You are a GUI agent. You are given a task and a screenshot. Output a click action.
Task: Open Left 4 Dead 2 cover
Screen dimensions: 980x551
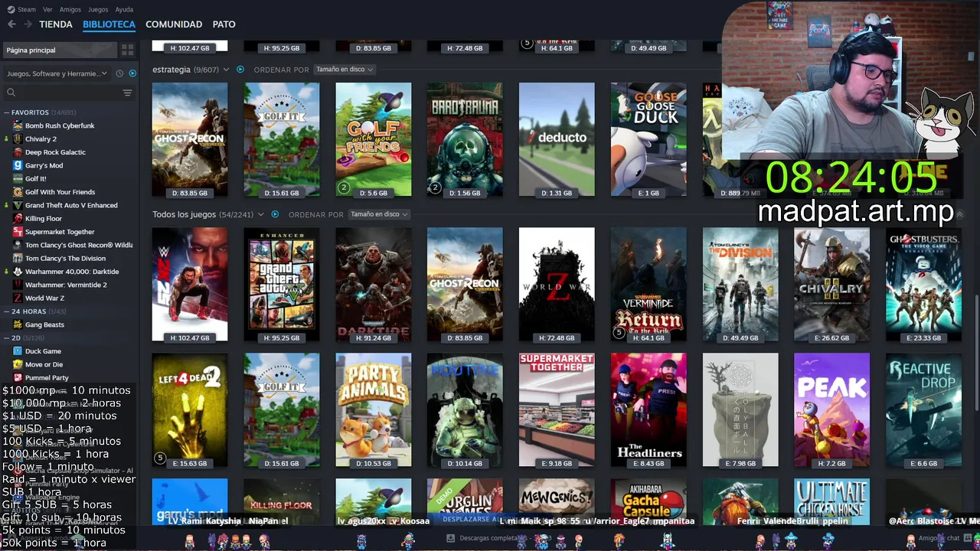tap(190, 409)
